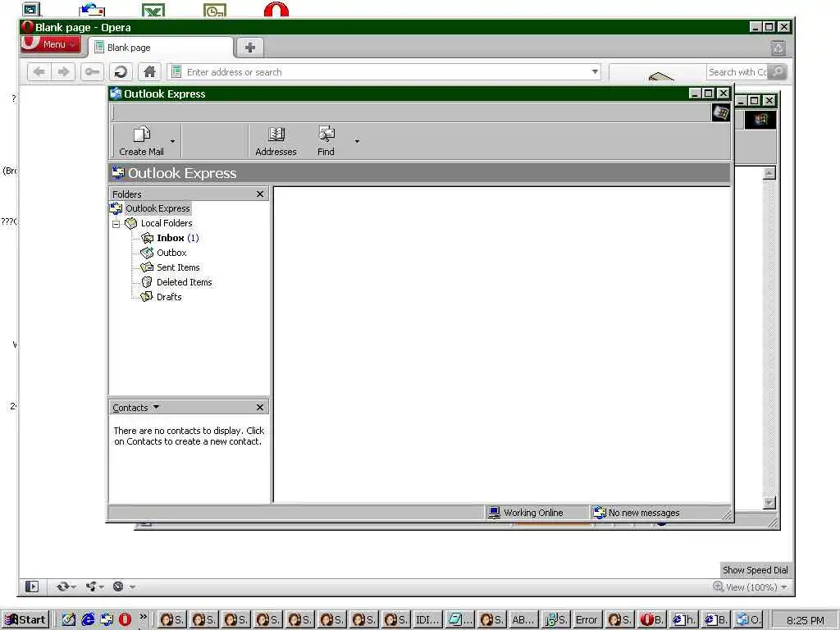Launch Opera from quick launch
Viewport: 840px width, 630px height.
125,620
